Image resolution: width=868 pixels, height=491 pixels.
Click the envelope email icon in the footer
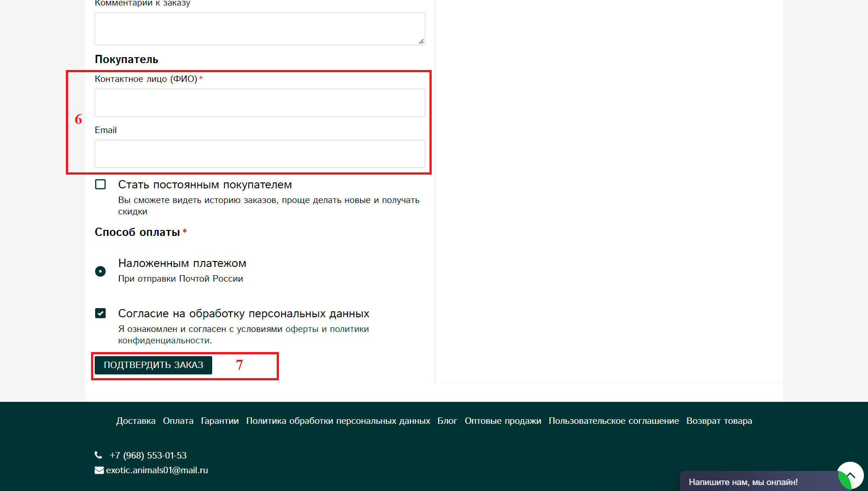coord(99,470)
